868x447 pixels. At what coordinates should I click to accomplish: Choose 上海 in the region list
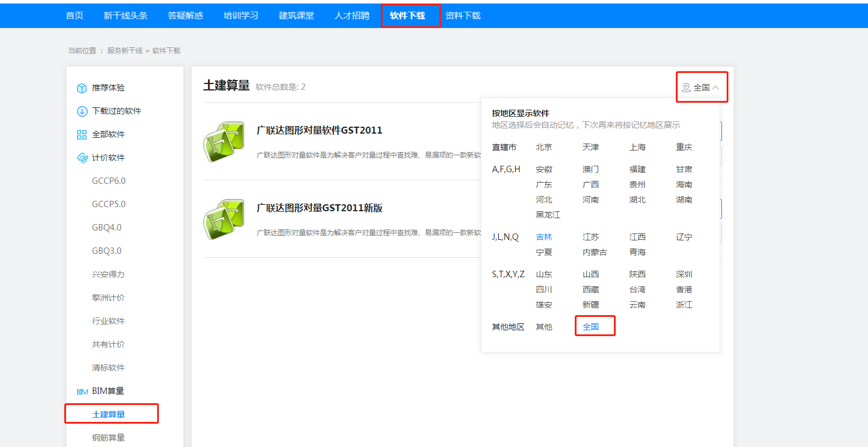click(637, 147)
